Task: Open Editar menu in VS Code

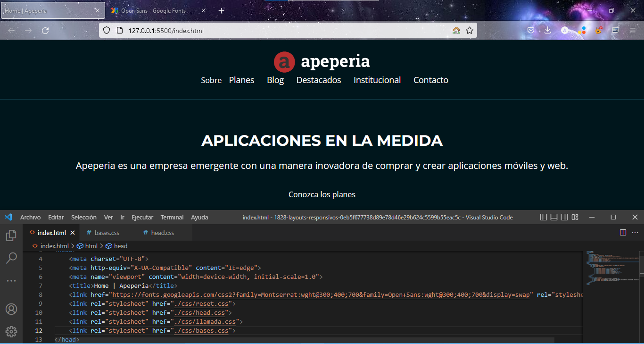Action: click(56, 218)
